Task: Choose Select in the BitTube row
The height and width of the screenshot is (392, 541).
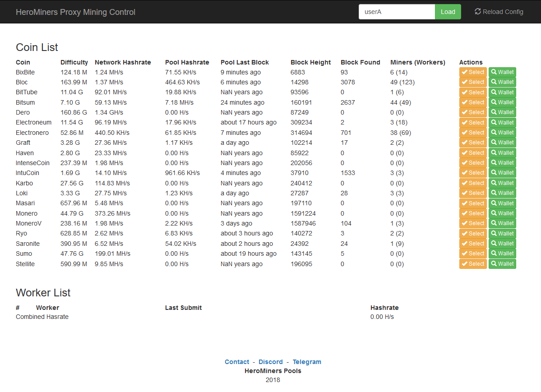Action: (473, 92)
